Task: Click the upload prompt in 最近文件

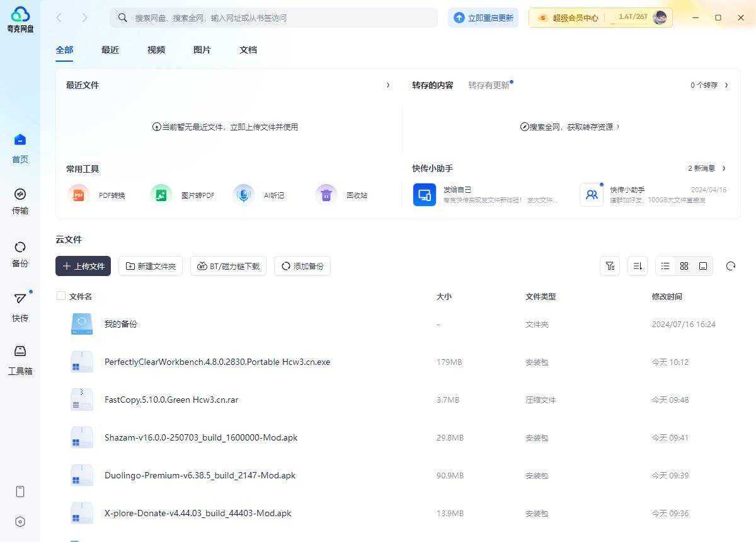Action: 225,127
